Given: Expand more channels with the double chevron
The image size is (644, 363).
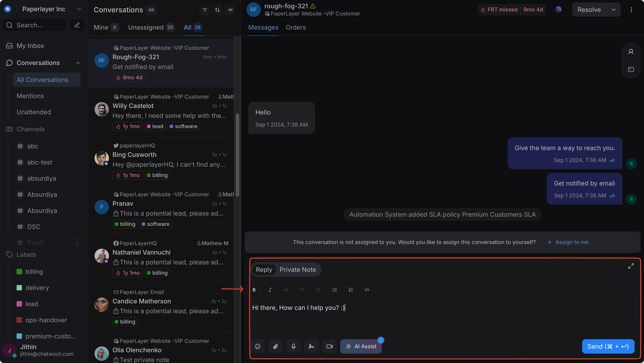Looking at the screenshot, I should point(77,242).
